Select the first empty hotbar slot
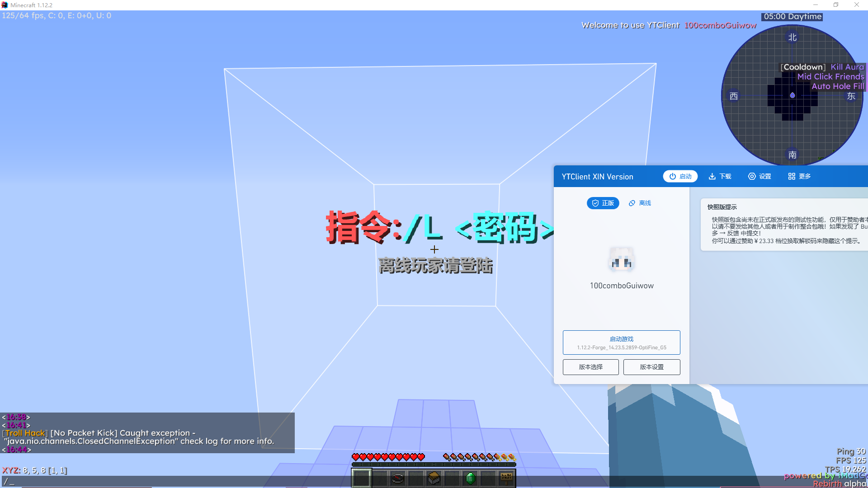Screen dimensions: 868x488 point(362,478)
